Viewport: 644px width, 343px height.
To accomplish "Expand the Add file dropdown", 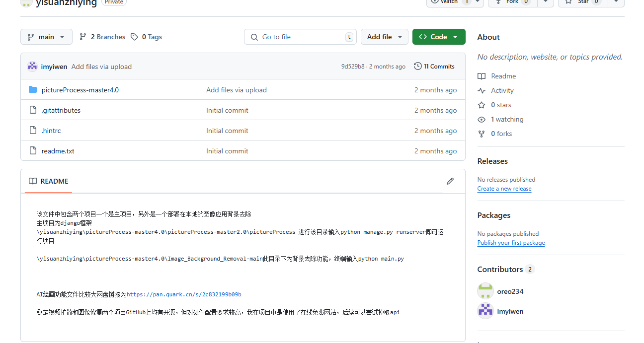I will 385,37.
